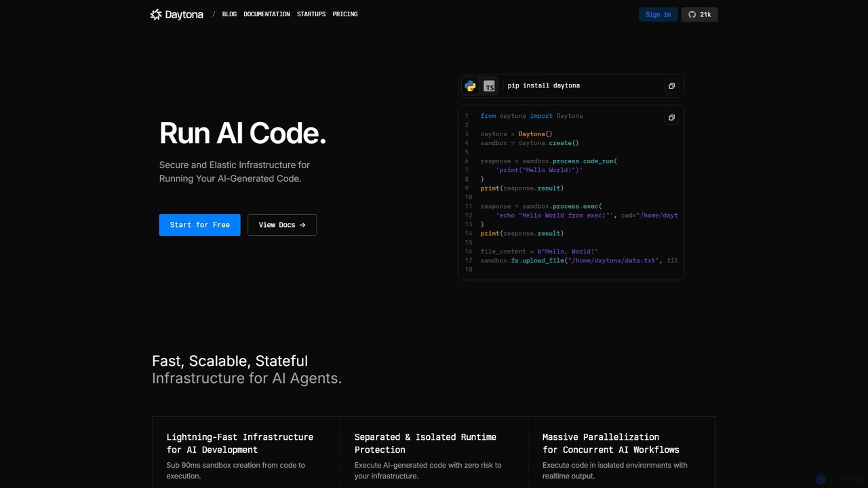Go to the Pricing page

(x=345, y=14)
